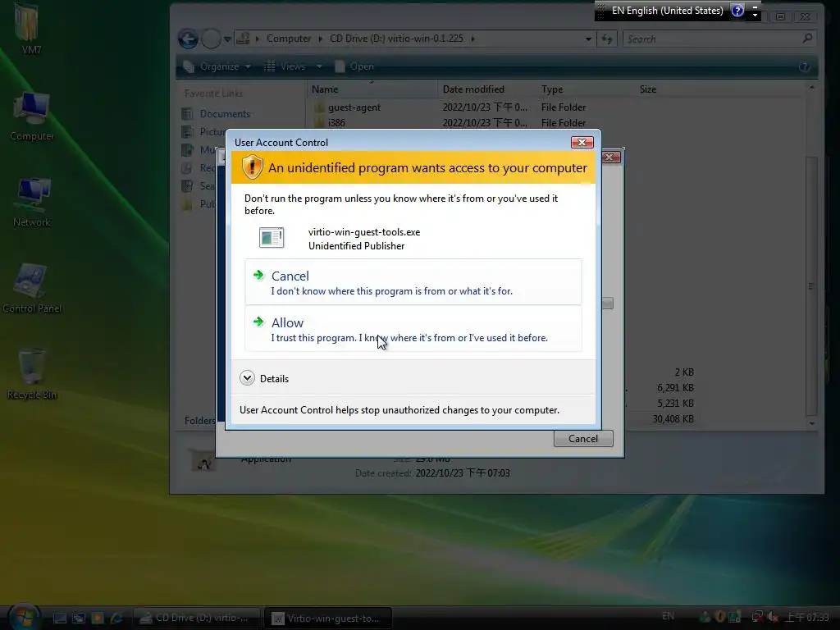Select the i386 folder
The image size is (840, 630).
point(336,123)
